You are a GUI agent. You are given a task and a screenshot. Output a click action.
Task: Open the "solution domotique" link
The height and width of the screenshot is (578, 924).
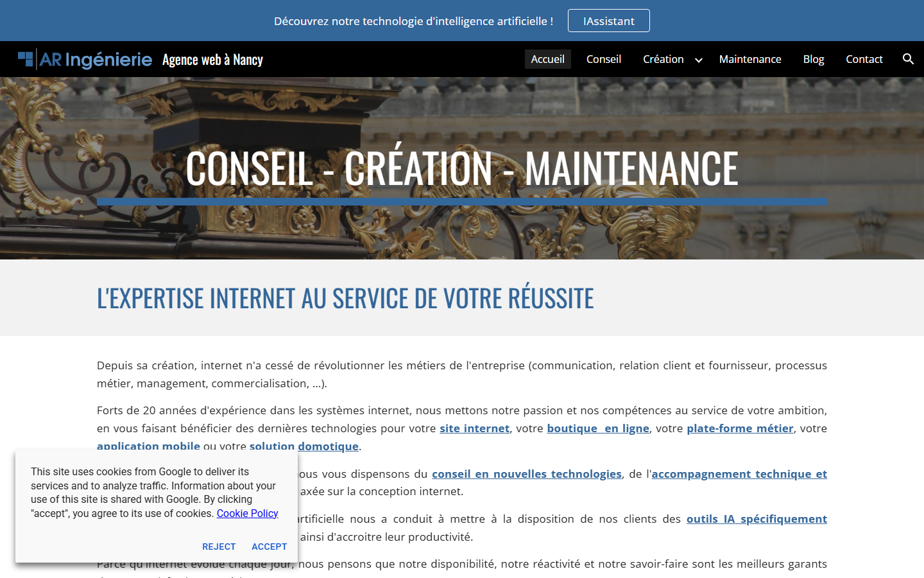(304, 446)
